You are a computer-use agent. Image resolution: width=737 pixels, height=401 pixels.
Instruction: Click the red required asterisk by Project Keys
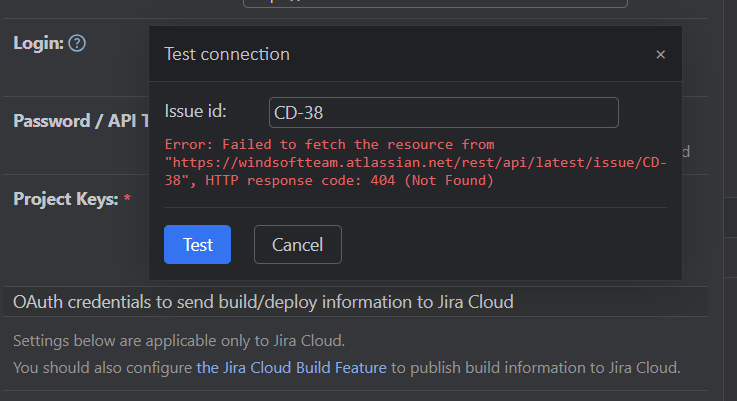127,200
